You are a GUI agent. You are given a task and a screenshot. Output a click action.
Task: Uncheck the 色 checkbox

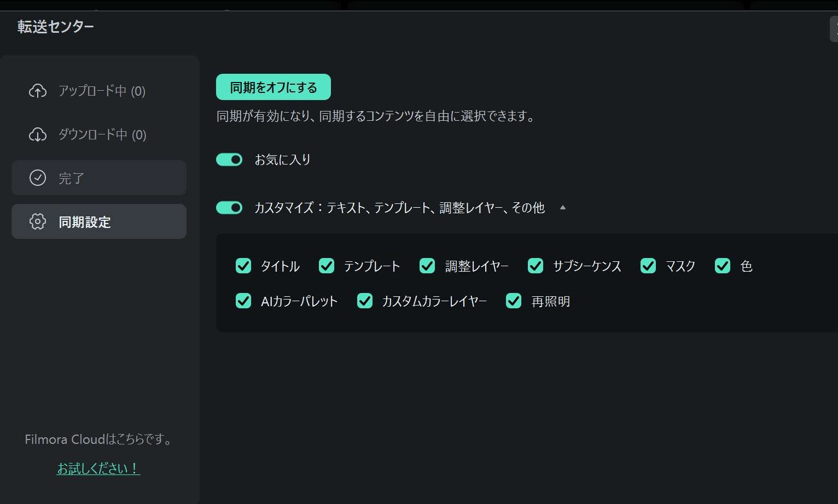[x=723, y=266]
